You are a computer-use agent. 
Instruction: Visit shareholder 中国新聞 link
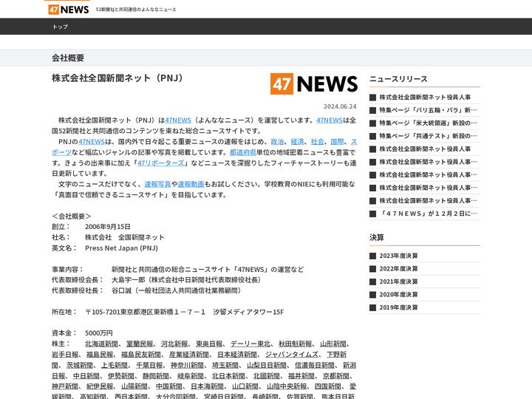169,386
